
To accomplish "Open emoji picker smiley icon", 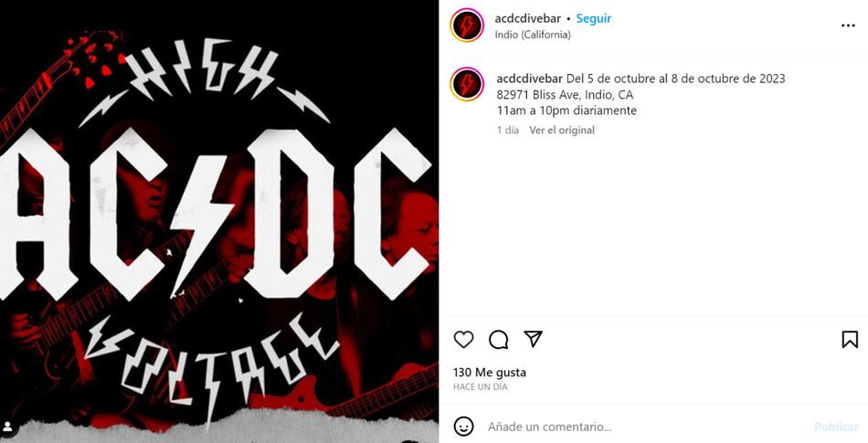I will pyautogui.click(x=463, y=427).
